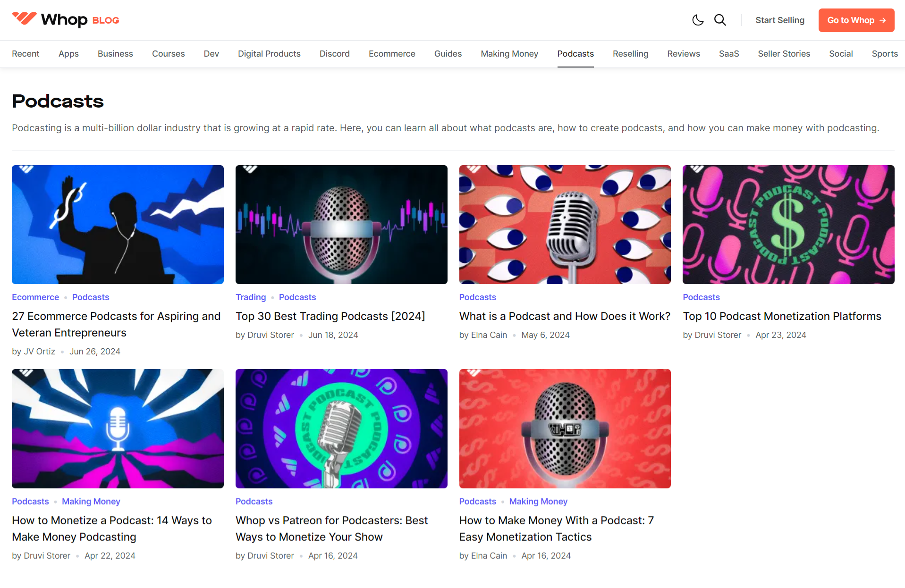Open the Sports category tab
Screen dimensions: 905x588
(885, 54)
